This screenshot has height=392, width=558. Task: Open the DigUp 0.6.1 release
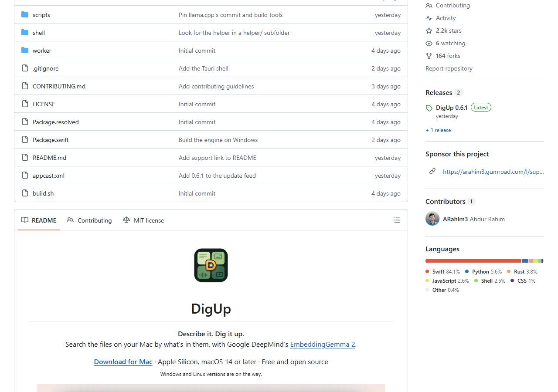(x=452, y=108)
